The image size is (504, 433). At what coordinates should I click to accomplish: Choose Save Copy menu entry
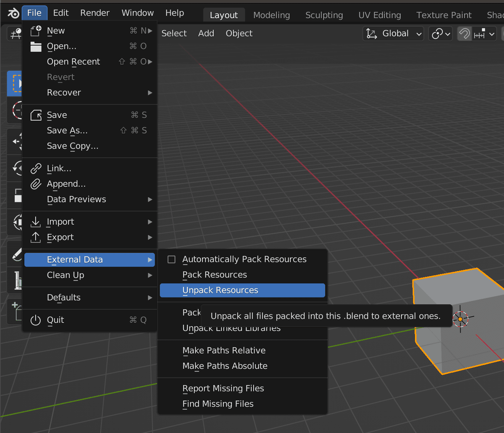pos(89,146)
